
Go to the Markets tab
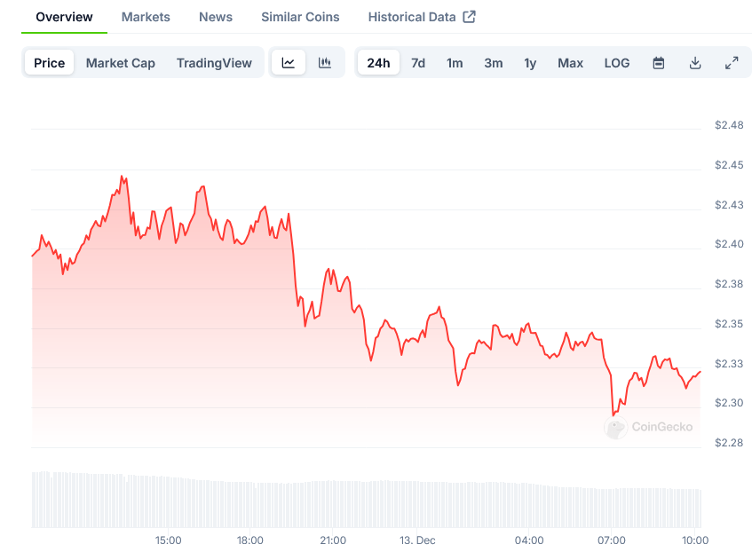point(146,17)
